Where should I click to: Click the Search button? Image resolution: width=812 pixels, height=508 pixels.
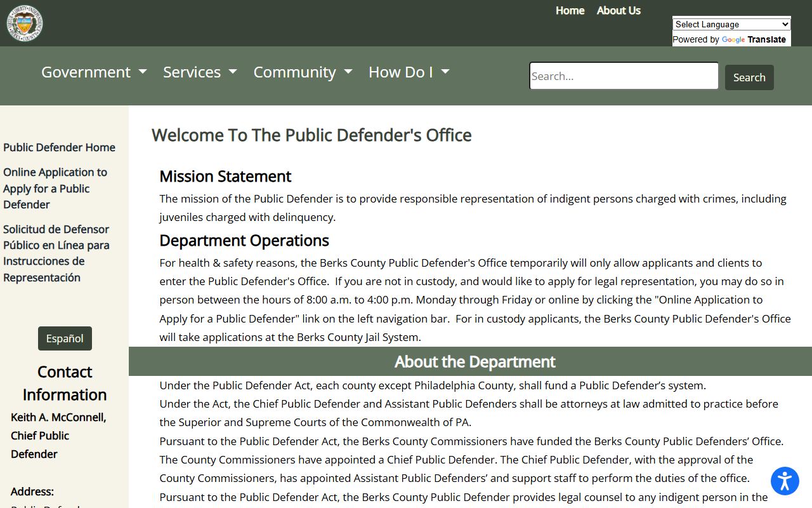[749, 77]
